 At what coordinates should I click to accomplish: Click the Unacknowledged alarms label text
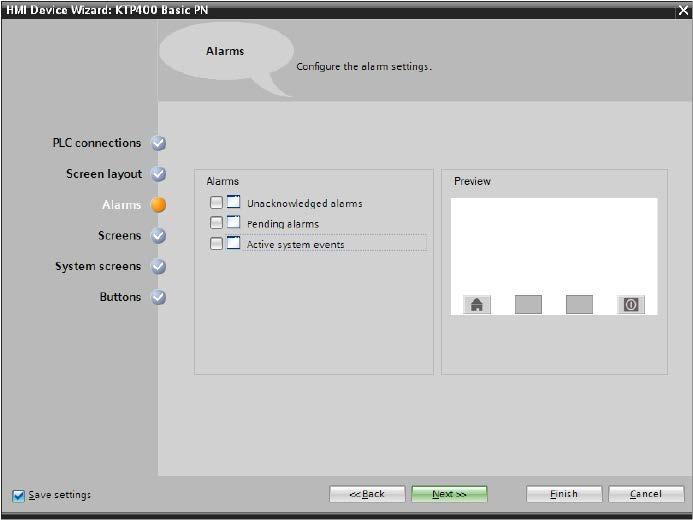[305, 203]
